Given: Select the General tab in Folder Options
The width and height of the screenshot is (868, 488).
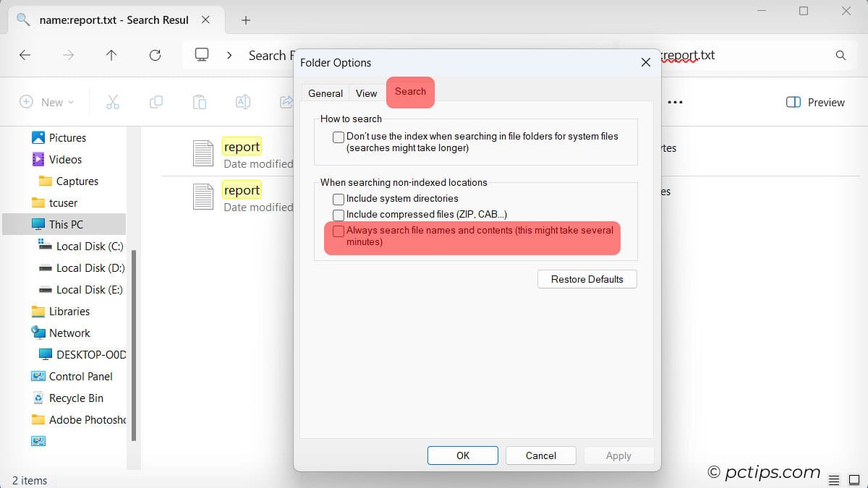Looking at the screenshot, I should (x=325, y=93).
